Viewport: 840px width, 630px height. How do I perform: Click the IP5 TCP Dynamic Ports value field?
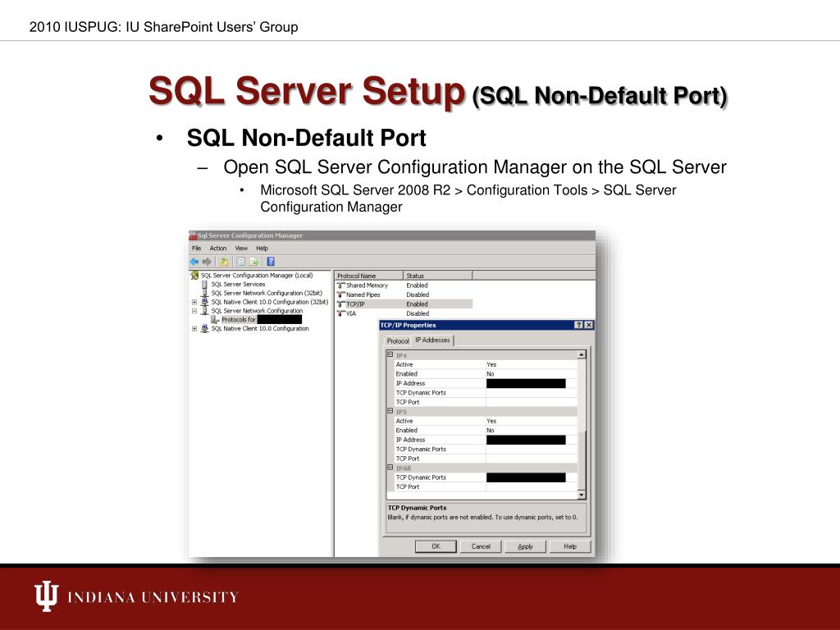532,449
